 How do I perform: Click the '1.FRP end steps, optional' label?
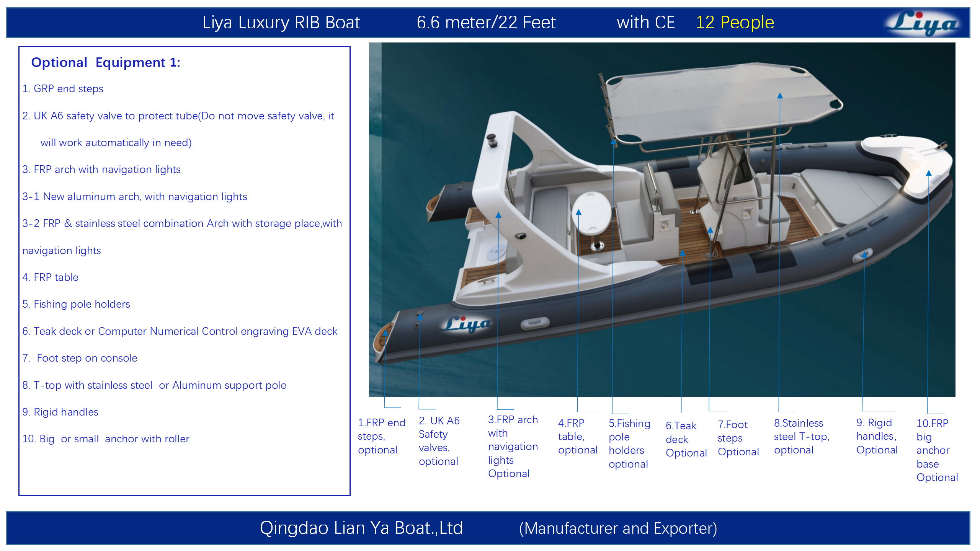tap(381, 436)
